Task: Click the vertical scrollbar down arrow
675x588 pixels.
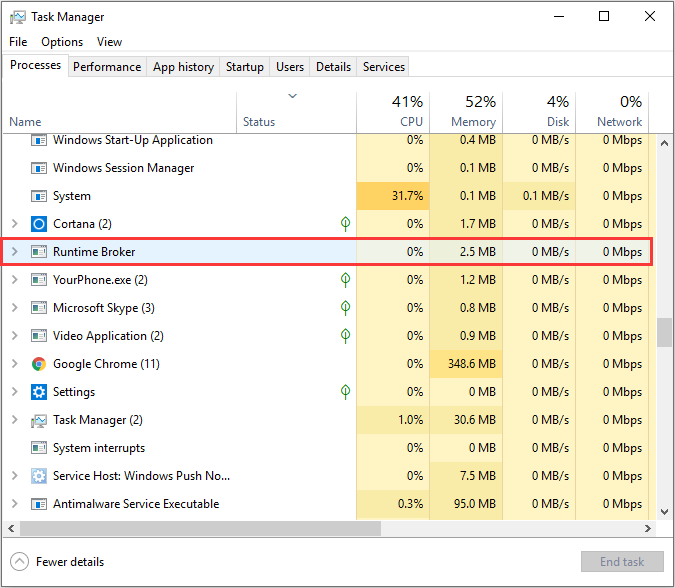Action: click(x=664, y=511)
